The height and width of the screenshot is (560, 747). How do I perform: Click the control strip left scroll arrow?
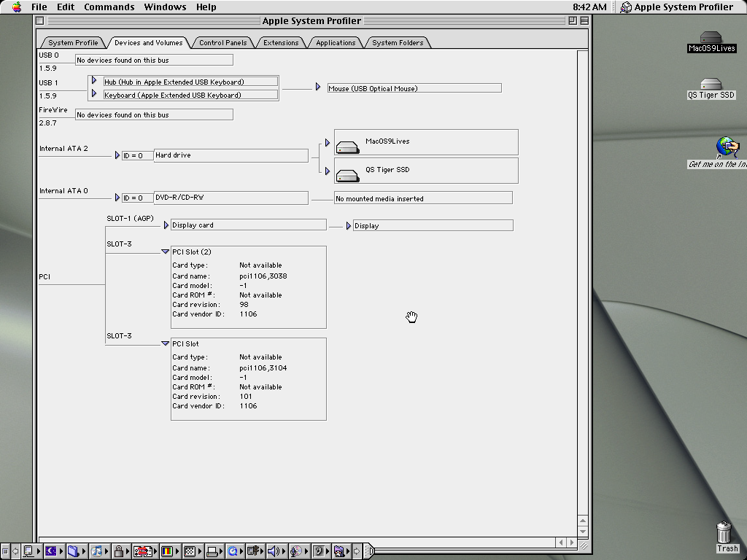[x=15, y=551]
